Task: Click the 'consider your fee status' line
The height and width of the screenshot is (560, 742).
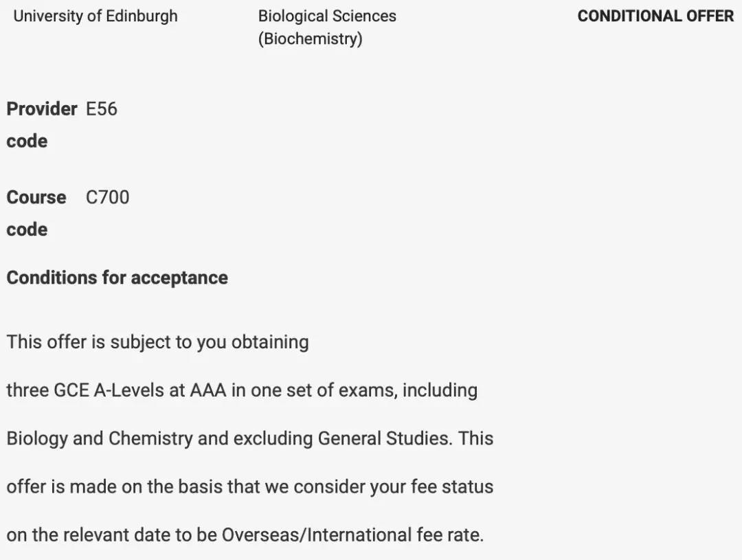Action: pos(393,486)
